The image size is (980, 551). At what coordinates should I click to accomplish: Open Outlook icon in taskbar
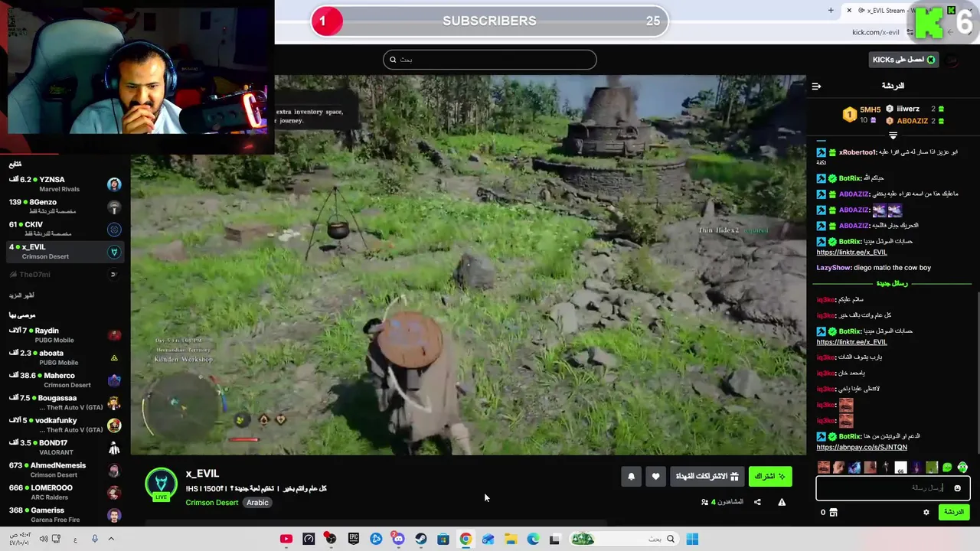pyautogui.click(x=488, y=539)
